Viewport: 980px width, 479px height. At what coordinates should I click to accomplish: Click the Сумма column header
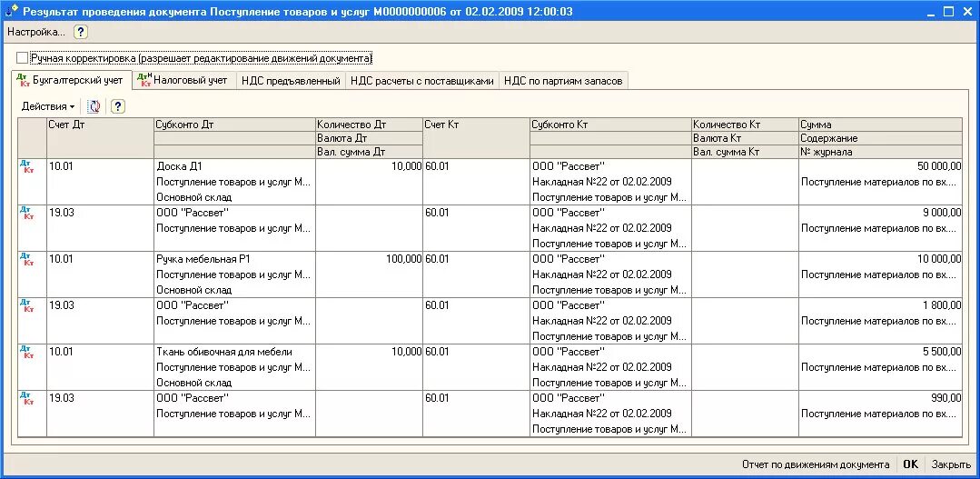click(x=880, y=125)
